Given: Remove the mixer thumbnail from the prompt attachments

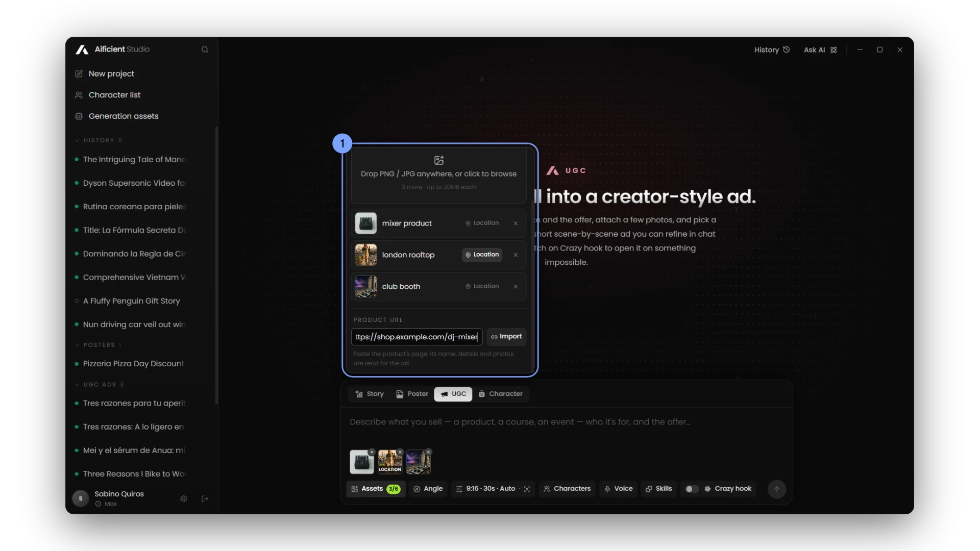Looking at the screenshot, I should click(x=372, y=452).
